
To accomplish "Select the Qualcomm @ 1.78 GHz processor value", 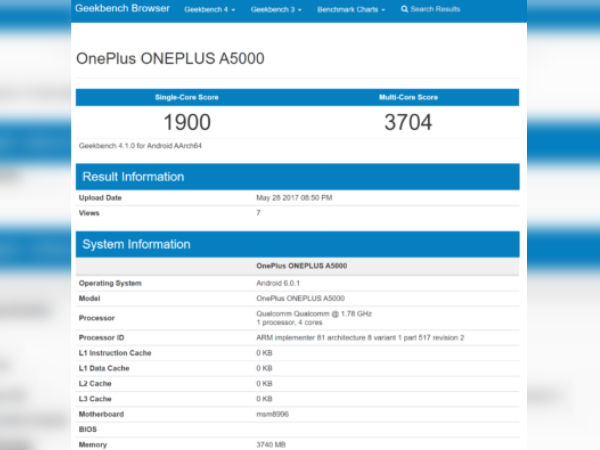I will (x=314, y=314).
